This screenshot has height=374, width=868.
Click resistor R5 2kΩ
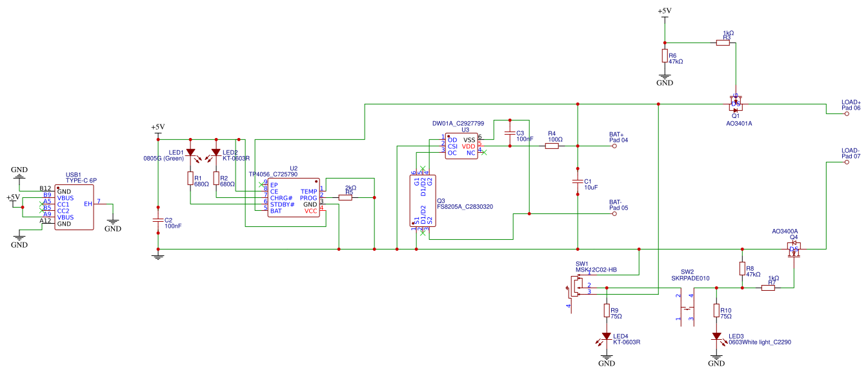[345, 197]
